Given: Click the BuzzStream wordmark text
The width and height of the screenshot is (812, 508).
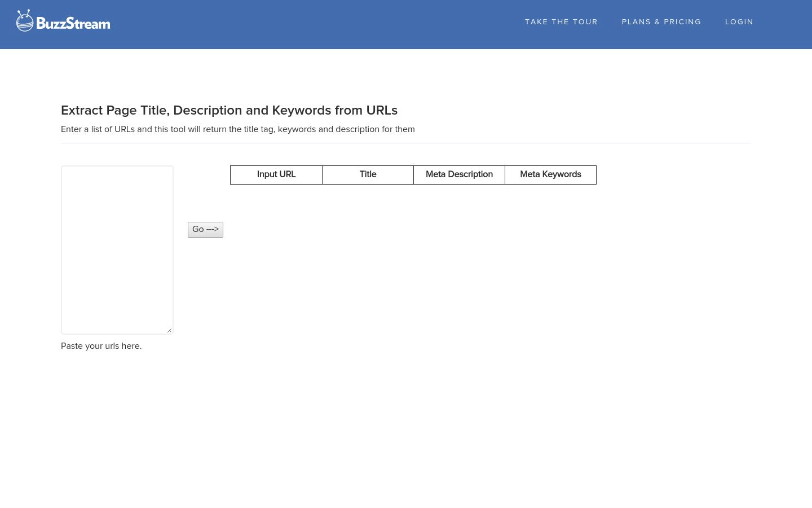Looking at the screenshot, I should coord(73,24).
